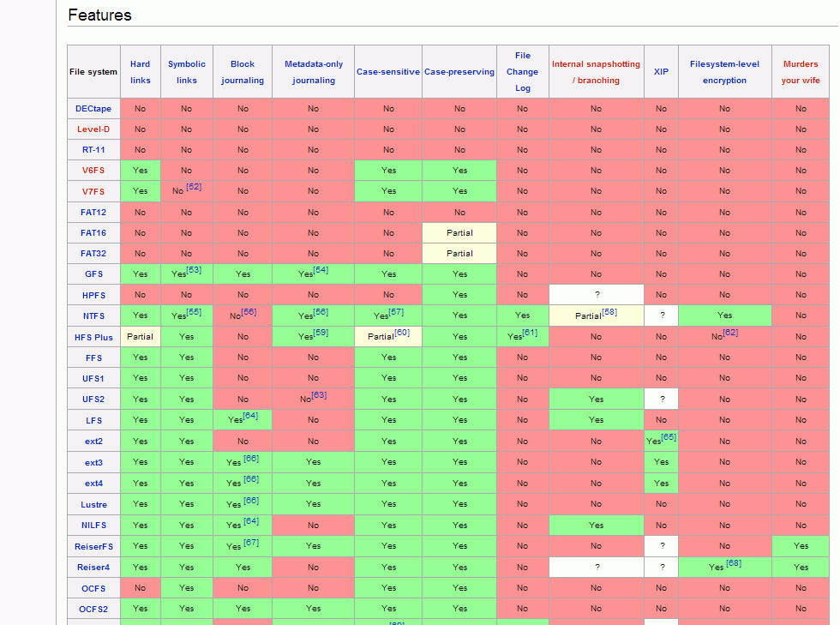Screen dimensions: 840x625
Task: Open footnote [60] beside HFS Plus Partial
Action: 402,333
